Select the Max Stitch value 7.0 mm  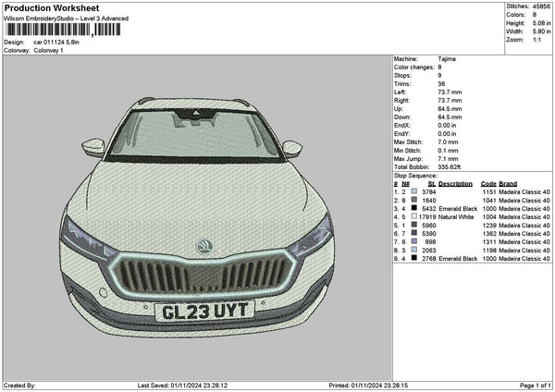[448, 141]
